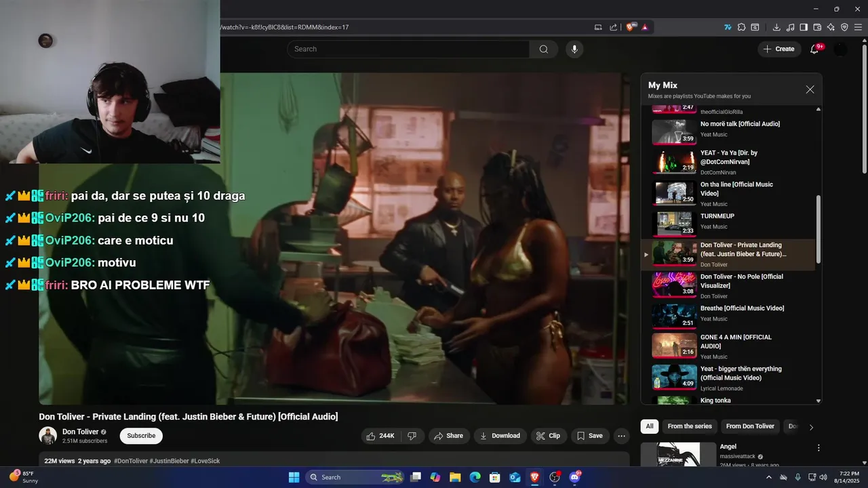Open Discord from taskbar
Image resolution: width=868 pixels, height=488 pixels.
pos(575,477)
